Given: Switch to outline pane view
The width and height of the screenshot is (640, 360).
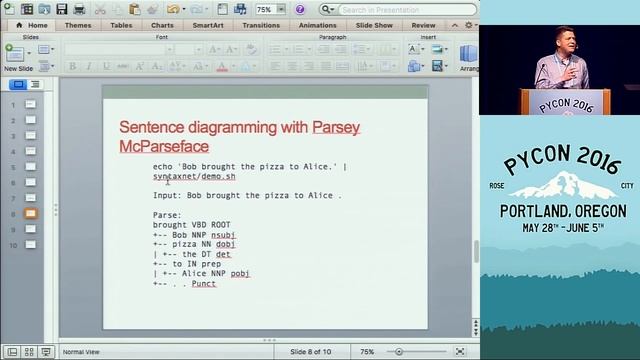Looking at the screenshot, I should [36, 84].
